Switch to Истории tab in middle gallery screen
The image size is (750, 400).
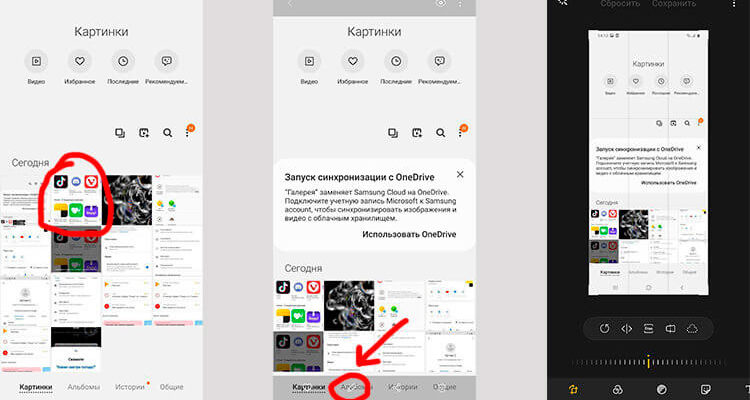401,387
